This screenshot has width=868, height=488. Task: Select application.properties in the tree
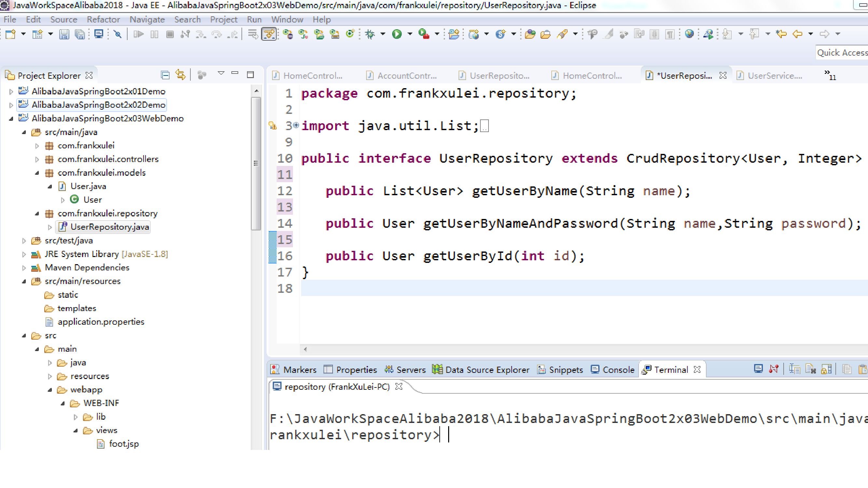[101, 322]
